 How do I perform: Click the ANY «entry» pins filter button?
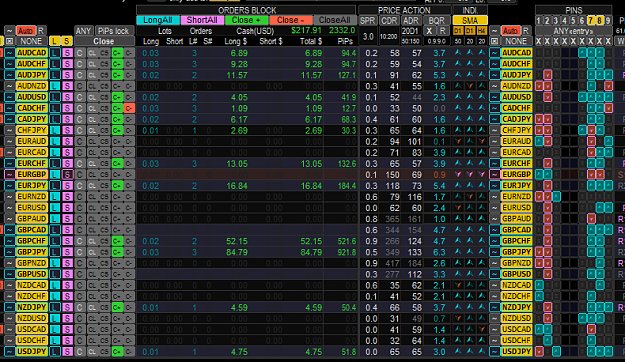click(573, 31)
